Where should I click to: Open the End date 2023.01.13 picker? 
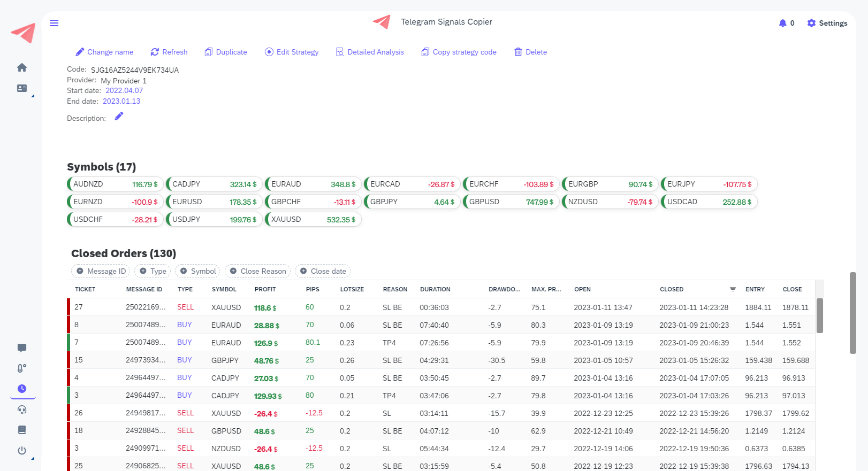121,101
